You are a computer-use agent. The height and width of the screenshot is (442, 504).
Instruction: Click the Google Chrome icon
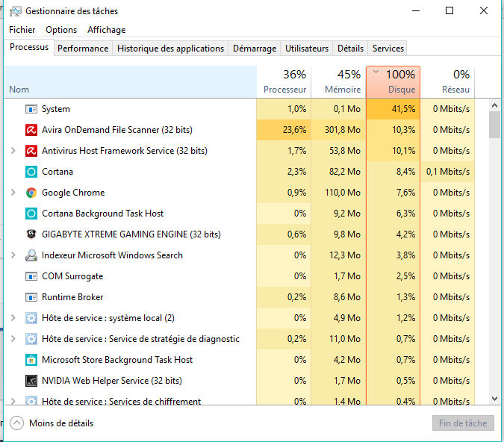[x=31, y=193]
